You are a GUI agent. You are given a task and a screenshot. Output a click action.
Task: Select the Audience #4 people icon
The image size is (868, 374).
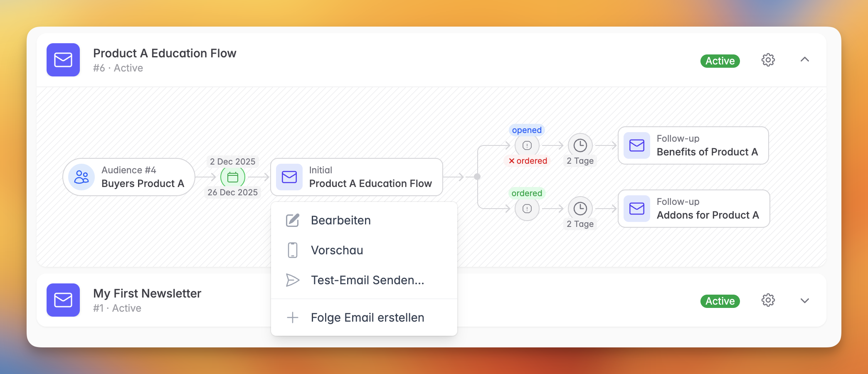(x=81, y=177)
